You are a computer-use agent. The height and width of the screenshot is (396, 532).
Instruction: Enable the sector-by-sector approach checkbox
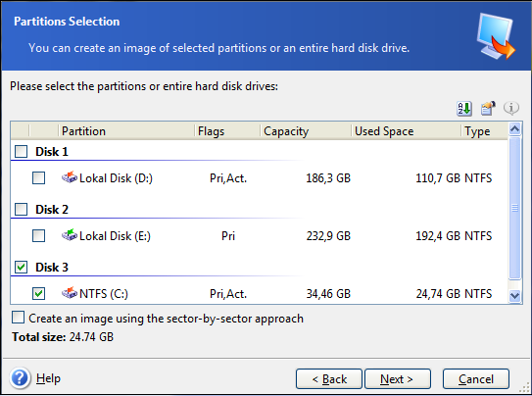click(x=18, y=318)
